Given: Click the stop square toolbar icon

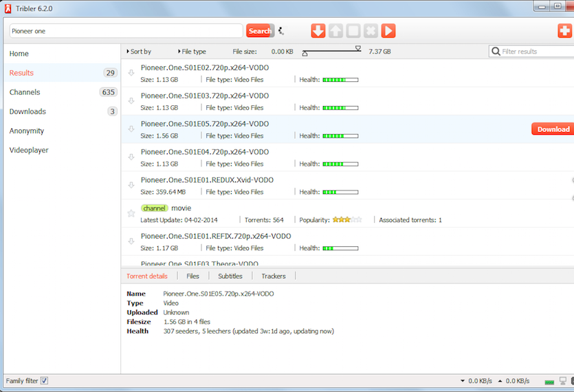Looking at the screenshot, I should [353, 31].
